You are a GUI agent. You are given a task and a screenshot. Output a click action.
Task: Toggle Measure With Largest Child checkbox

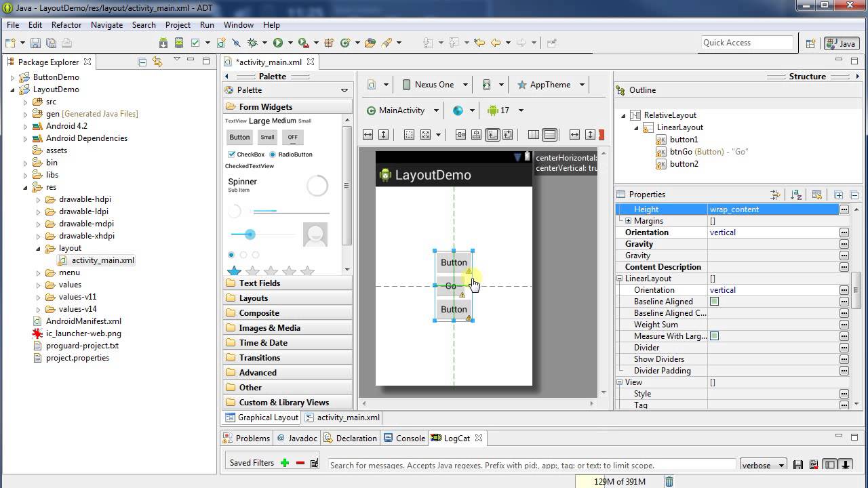[714, 336]
